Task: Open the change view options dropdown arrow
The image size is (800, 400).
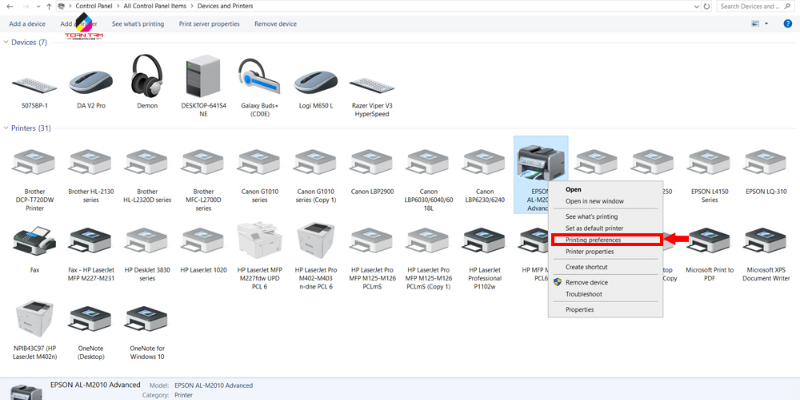Action: 766,23
